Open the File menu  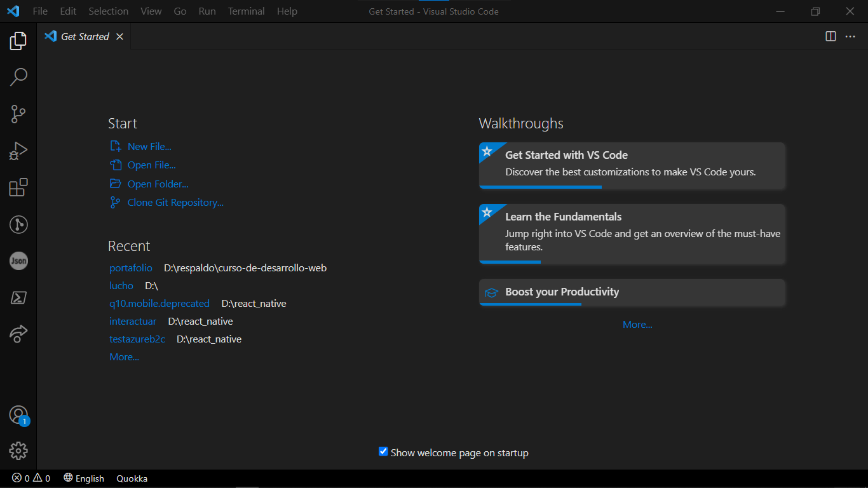40,11
